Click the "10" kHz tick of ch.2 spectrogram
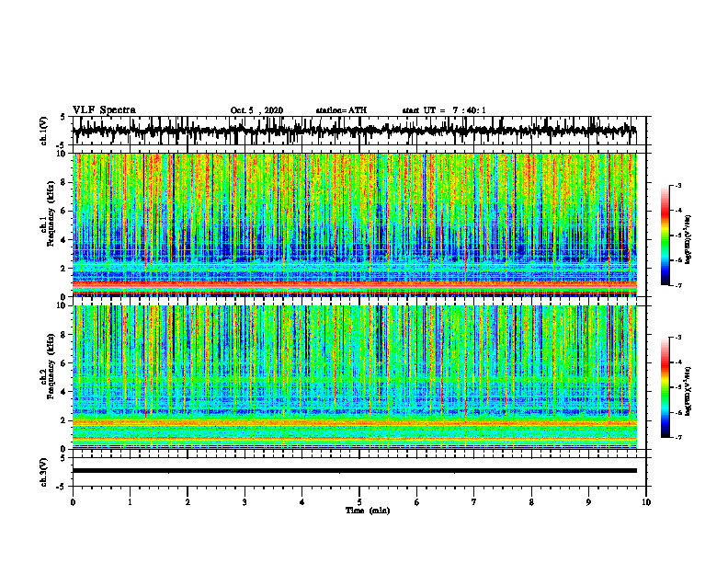Image resolution: width=728 pixels, height=563 pixels. pyautogui.click(x=63, y=305)
